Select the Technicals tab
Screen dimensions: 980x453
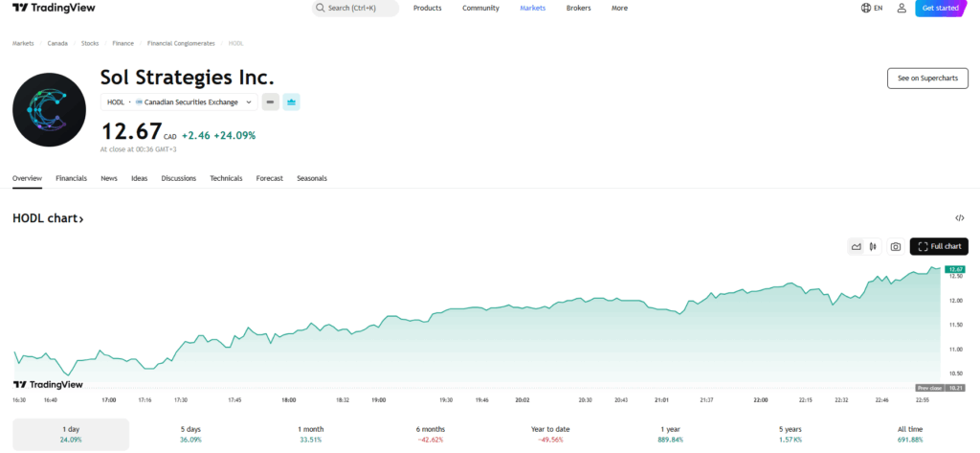[226, 178]
